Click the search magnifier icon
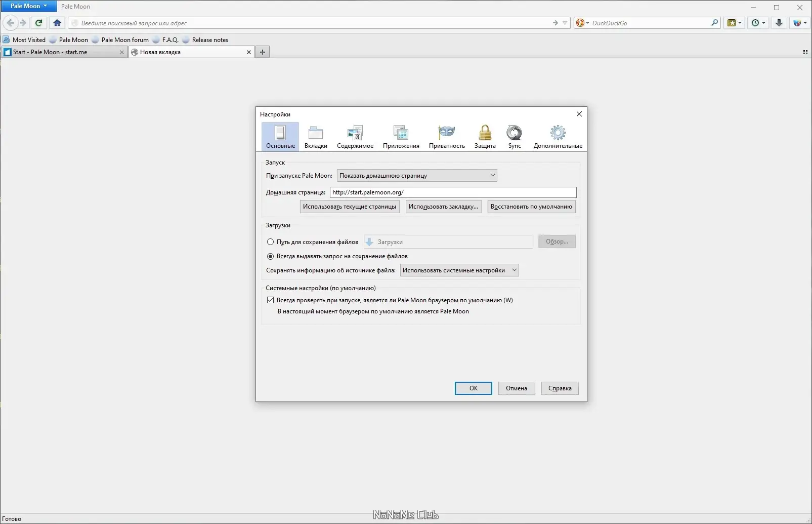The image size is (812, 524). tap(714, 23)
